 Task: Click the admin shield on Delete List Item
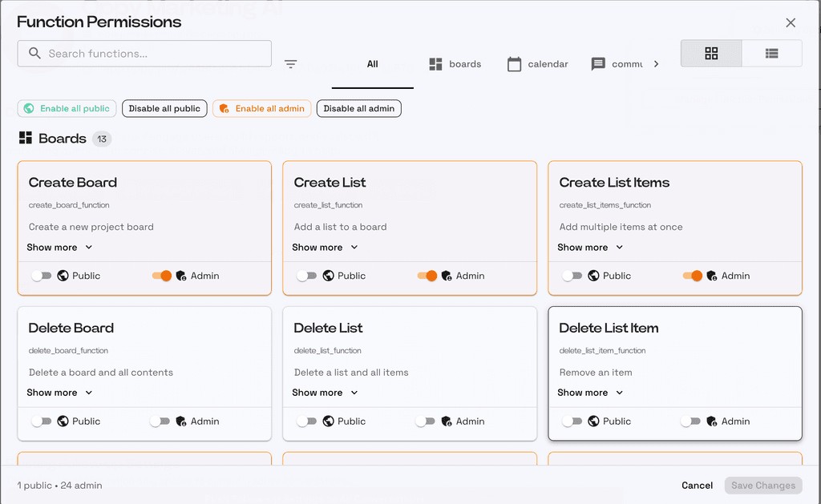point(712,421)
